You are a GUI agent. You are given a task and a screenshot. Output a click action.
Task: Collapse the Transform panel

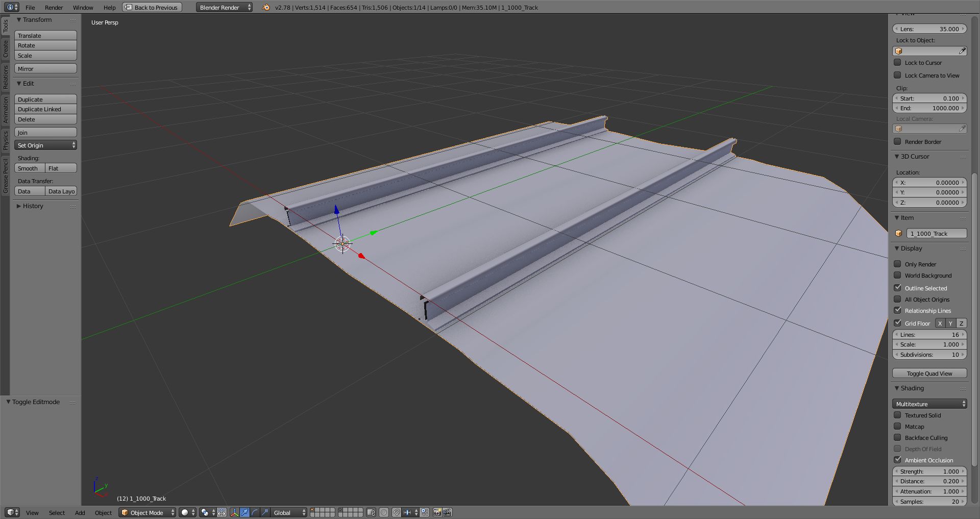point(19,20)
